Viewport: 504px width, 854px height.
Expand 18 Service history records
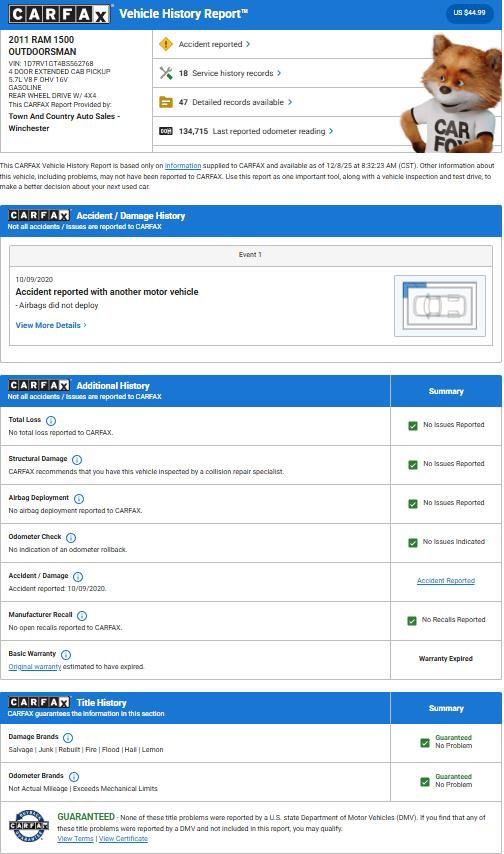tap(229, 73)
